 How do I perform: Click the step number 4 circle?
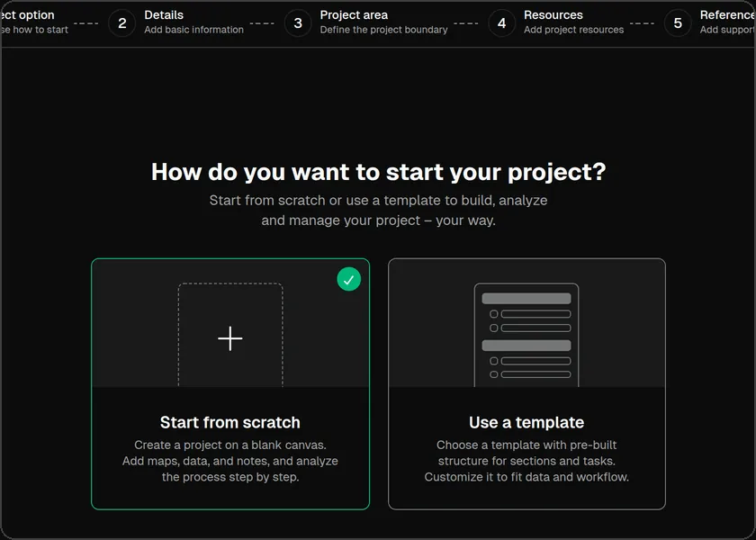click(x=502, y=22)
